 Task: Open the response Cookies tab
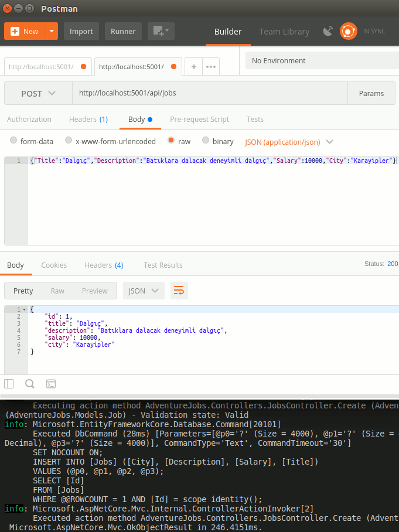click(54, 265)
